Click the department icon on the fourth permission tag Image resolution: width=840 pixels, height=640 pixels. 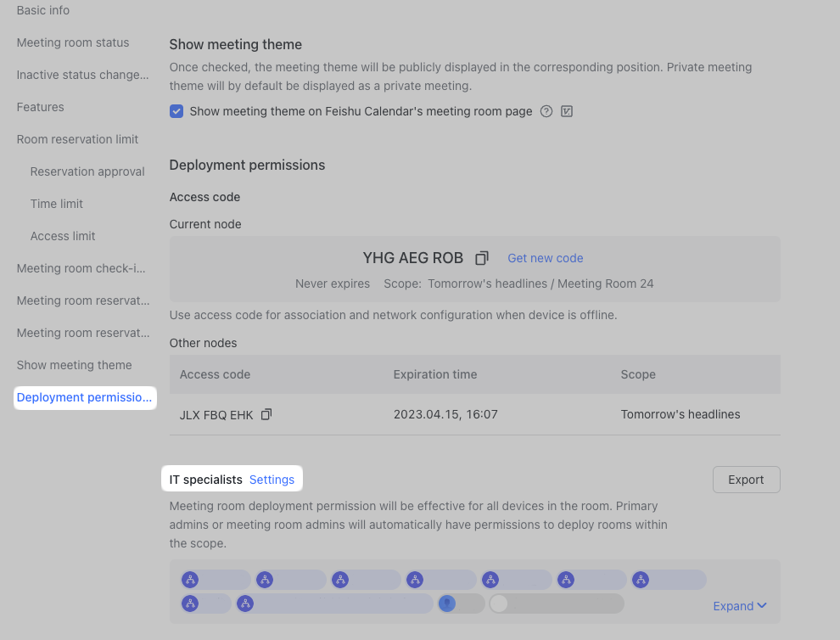pyautogui.click(x=415, y=580)
